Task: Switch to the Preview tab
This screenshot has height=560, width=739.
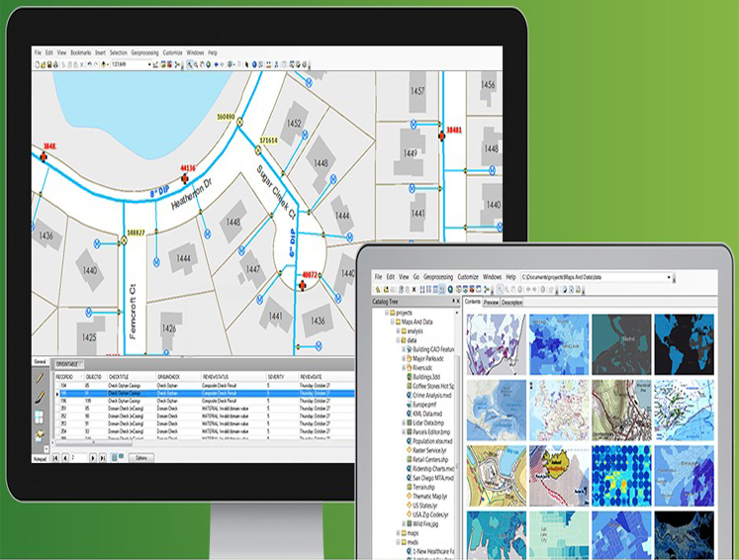Action: [491, 302]
